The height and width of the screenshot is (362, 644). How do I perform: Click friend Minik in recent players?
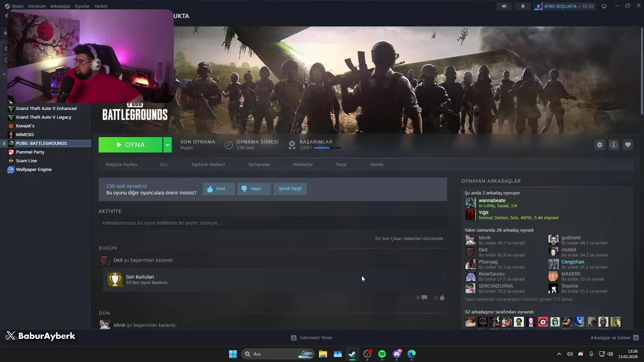485,238
